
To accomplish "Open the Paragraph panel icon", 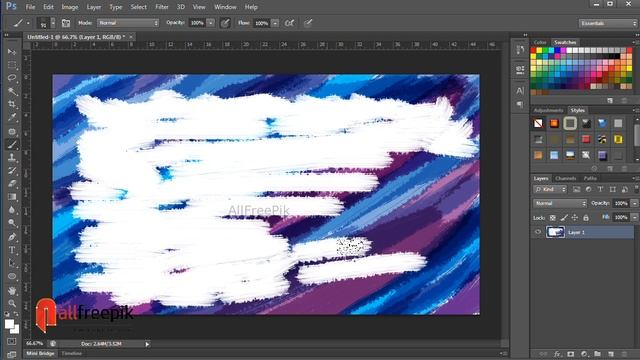I will point(520,105).
